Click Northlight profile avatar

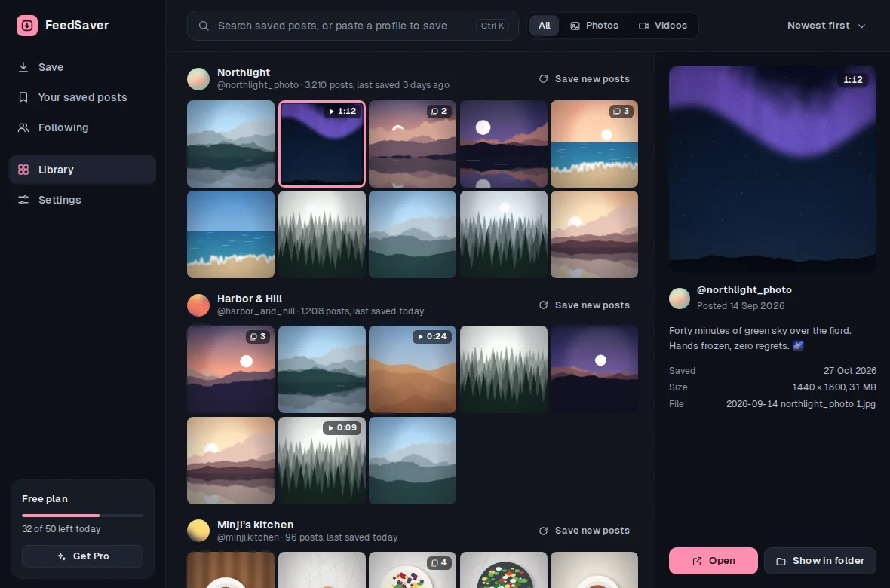198,79
